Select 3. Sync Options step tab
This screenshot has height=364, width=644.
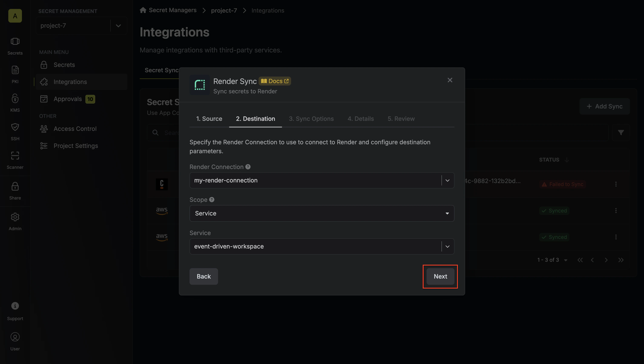point(311,118)
